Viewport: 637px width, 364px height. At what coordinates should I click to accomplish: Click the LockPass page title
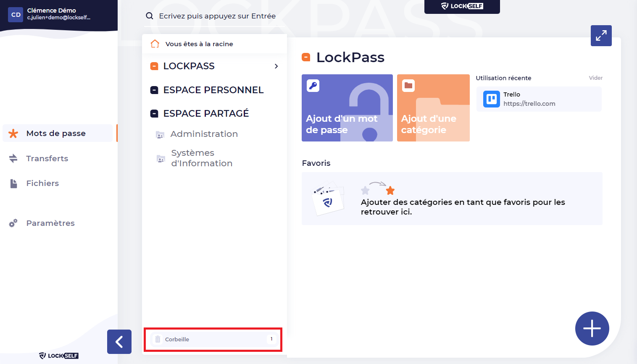click(350, 57)
